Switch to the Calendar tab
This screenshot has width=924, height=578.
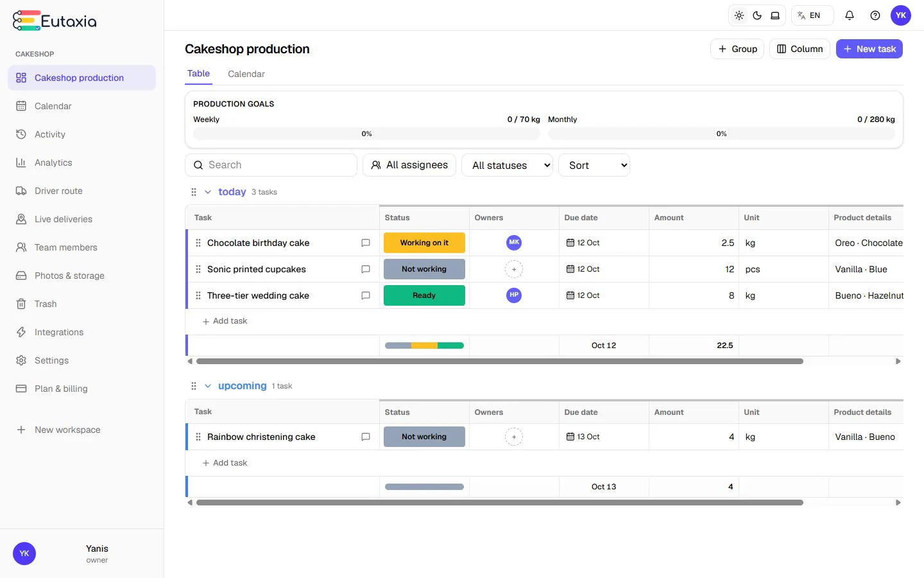point(246,74)
